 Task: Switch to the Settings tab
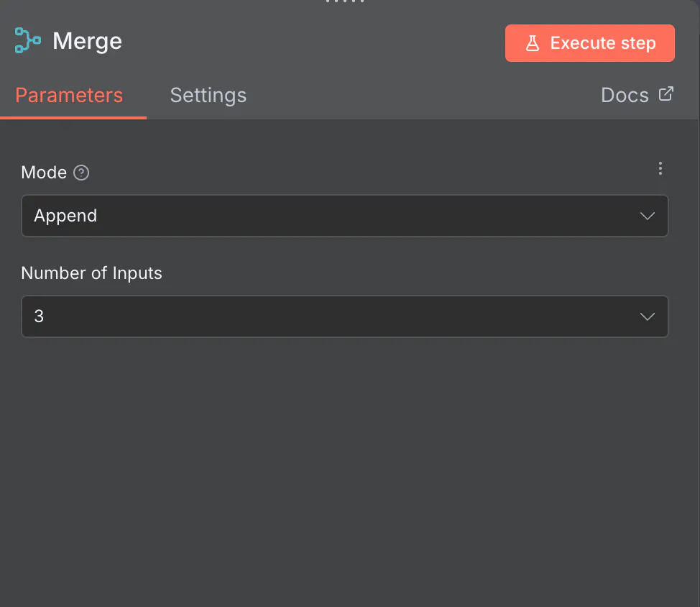pos(208,96)
